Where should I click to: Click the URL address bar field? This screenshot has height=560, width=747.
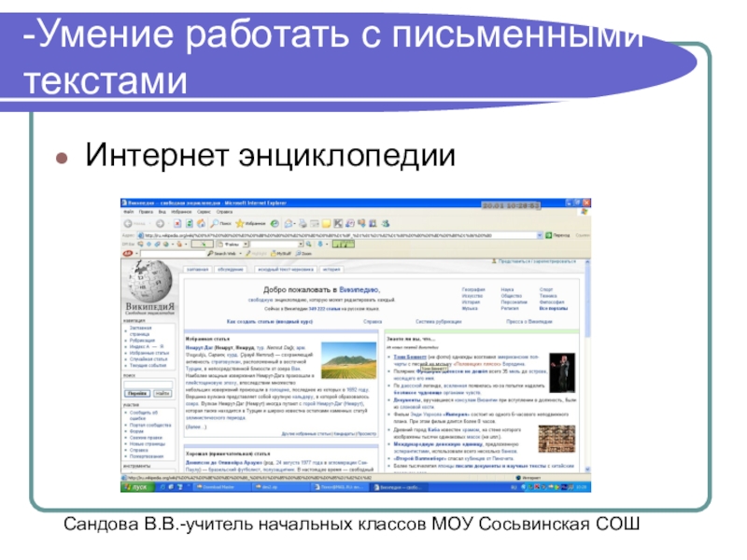[339, 235]
